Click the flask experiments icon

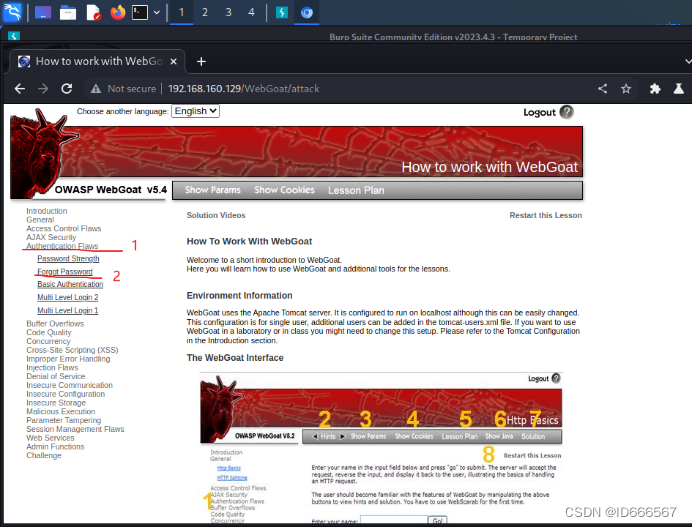[x=679, y=89]
